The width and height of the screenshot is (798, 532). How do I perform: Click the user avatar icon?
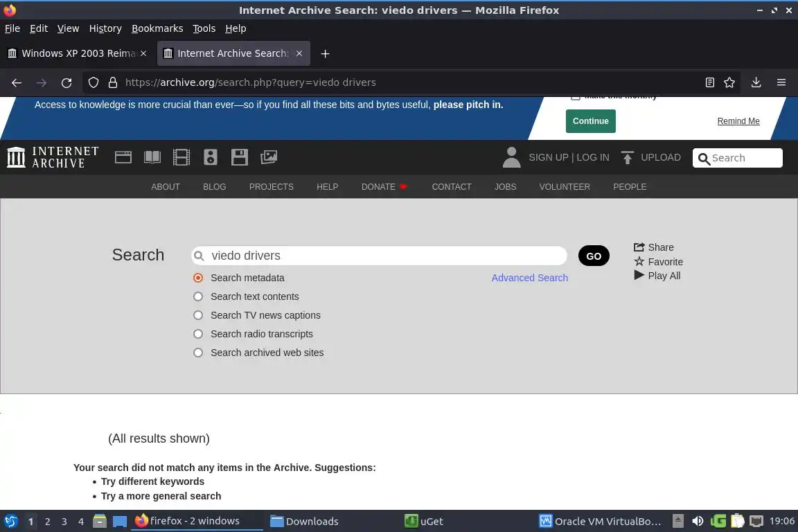pyautogui.click(x=511, y=157)
